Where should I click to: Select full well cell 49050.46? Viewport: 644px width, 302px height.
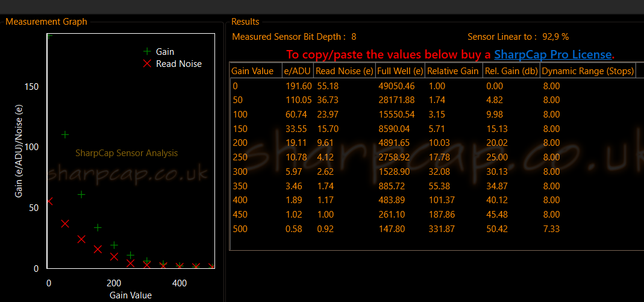tap(396, 86)
